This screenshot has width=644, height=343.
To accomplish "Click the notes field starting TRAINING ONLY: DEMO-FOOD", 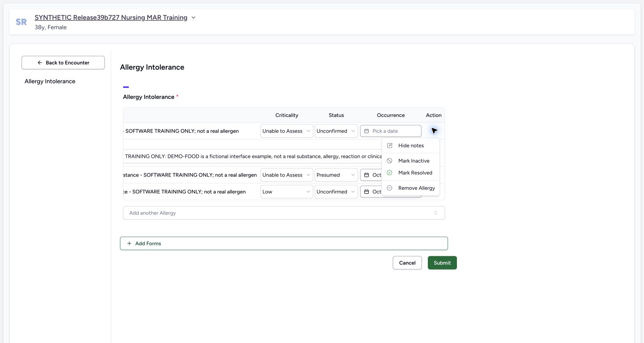I will (x=253, y=156).
